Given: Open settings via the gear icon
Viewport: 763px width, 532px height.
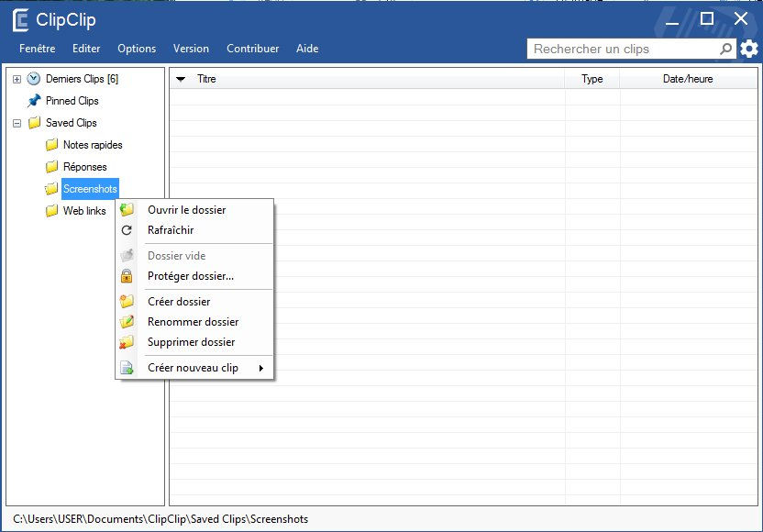Looking at the screenshot, I should pyautogui.click(x=749, y=49).
